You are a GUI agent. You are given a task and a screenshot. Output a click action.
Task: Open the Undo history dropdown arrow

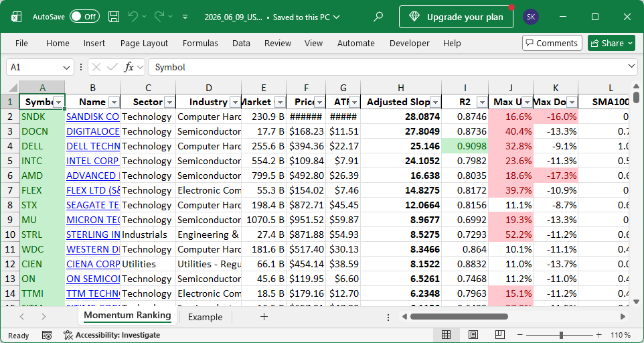click(x=144, y=17)
